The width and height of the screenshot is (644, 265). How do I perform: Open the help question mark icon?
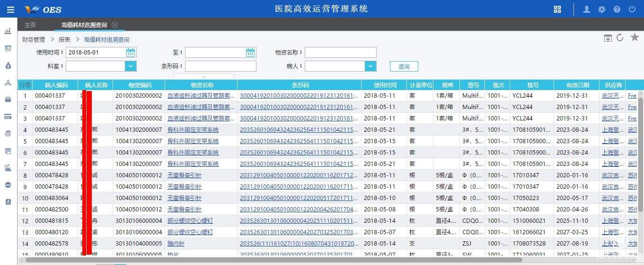coord(617,9)
